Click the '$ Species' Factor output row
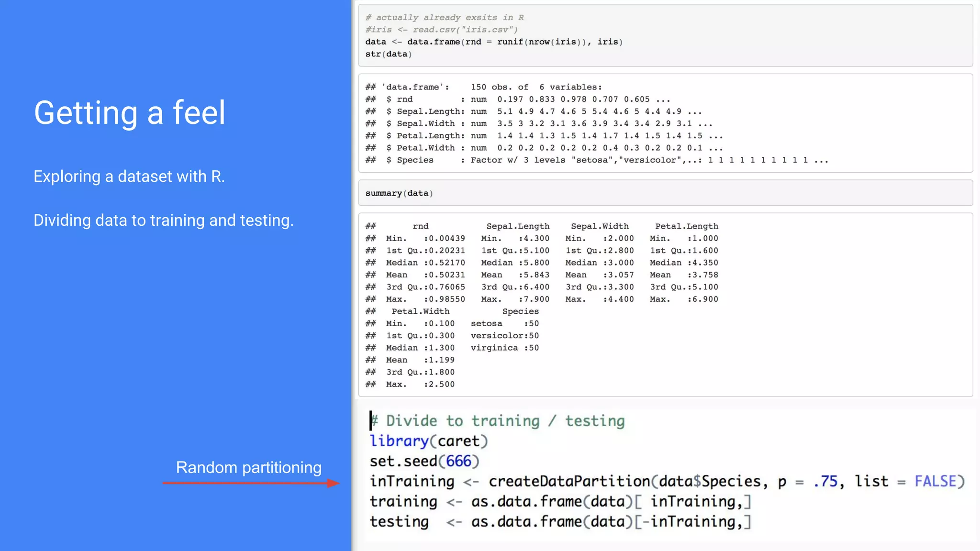The image size is (980, 551). click(597, 160)
